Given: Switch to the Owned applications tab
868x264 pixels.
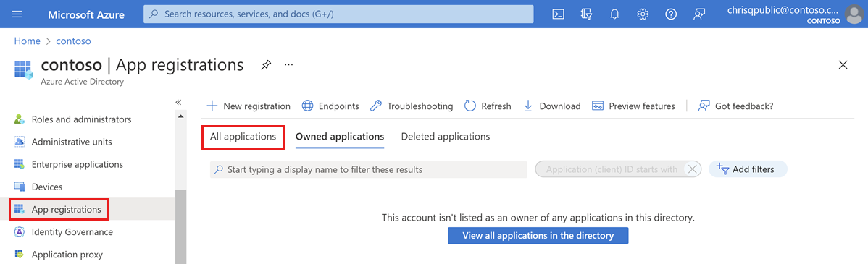Looking at the screenshot, I should [x=340, y=137].
